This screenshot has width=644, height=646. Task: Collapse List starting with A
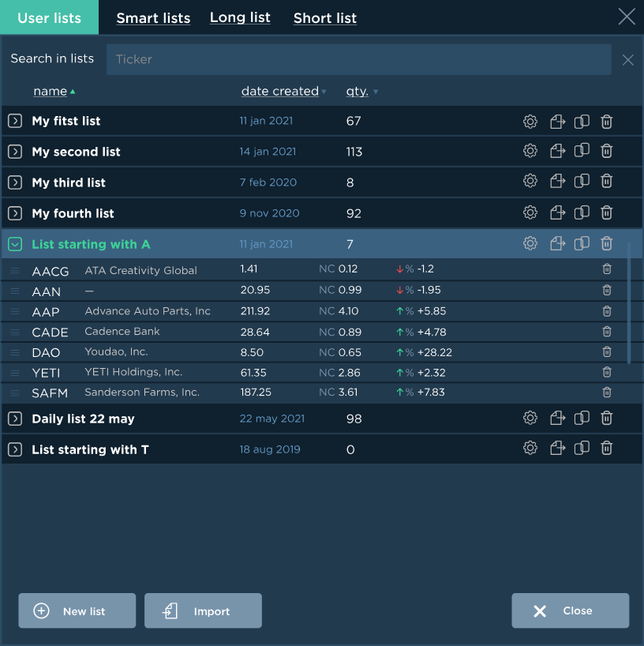click(x=15, y=245)
